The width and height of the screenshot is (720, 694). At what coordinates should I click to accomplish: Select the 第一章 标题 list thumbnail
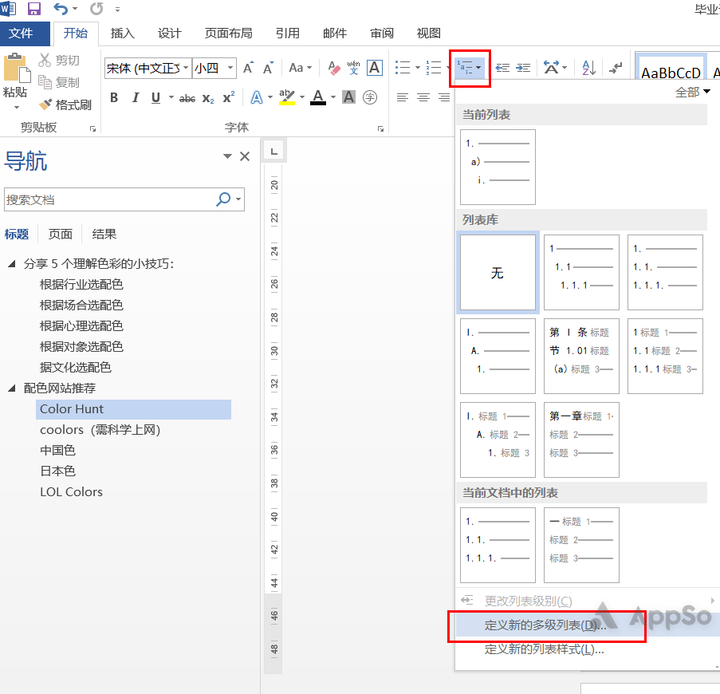pyautogui.click(x=581, y=440)
